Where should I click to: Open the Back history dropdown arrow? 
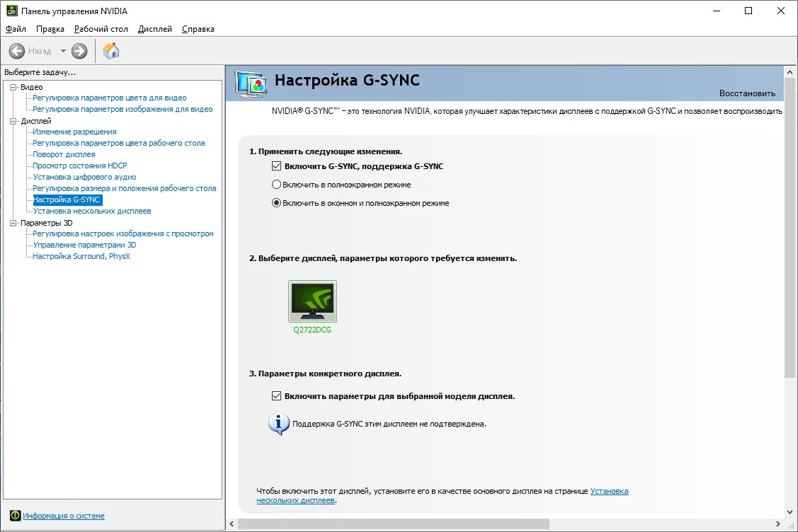[63, 51]
